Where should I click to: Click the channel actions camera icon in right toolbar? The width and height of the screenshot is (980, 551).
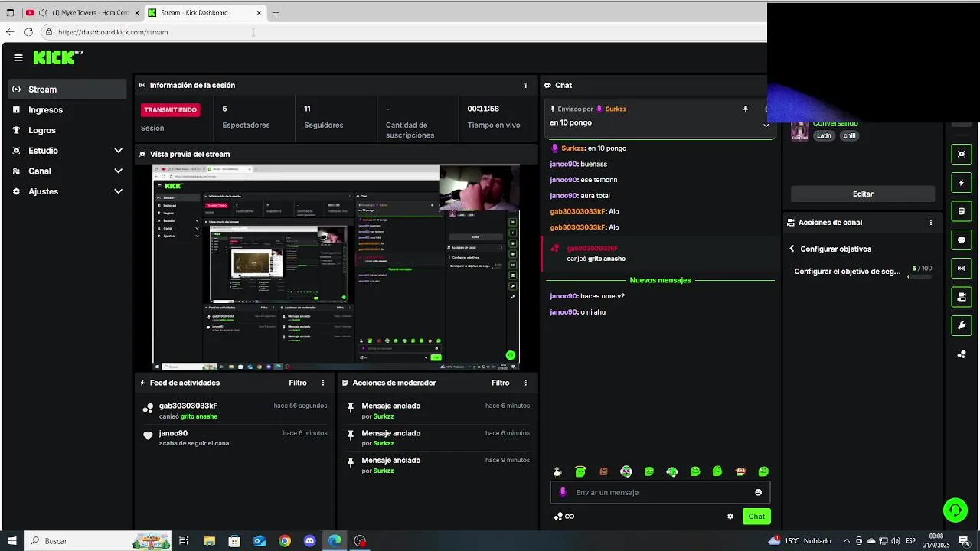(x=962, y=297)
